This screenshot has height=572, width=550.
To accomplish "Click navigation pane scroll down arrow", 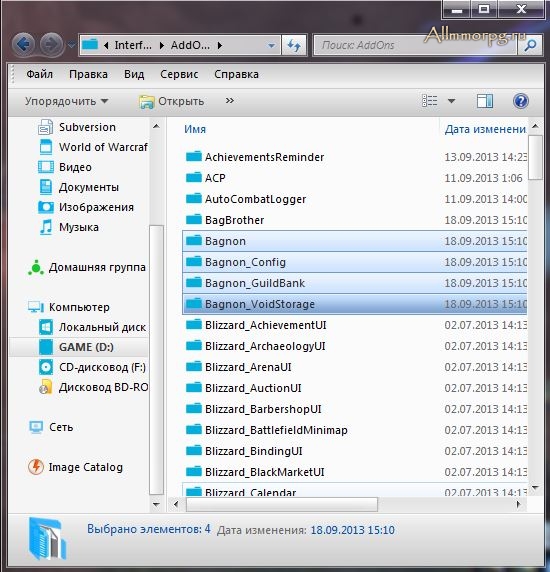I will 156,505.
